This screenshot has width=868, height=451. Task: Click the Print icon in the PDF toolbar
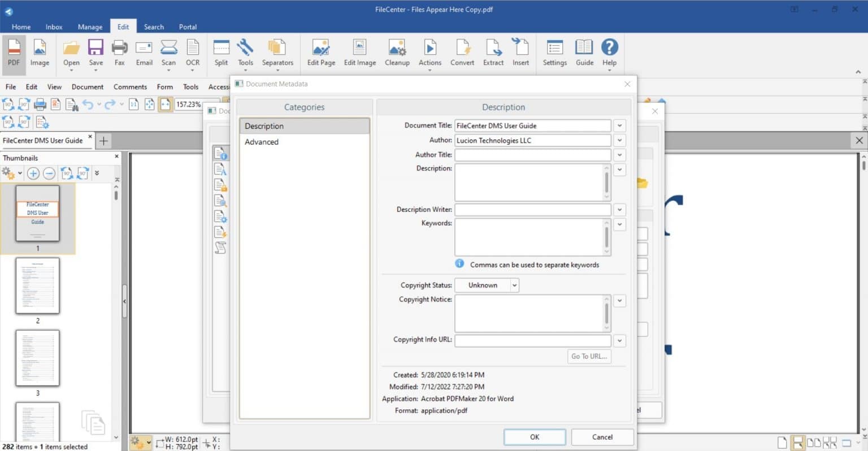(x=40, y=104)
